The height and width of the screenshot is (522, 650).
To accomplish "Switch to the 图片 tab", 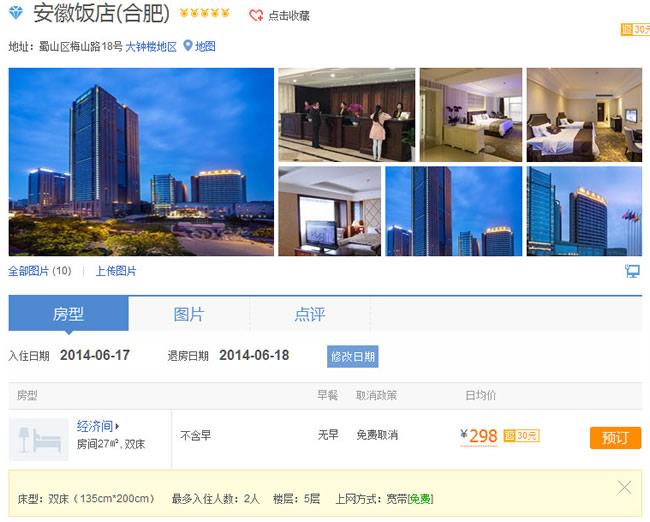I will [x=189, y=314].
